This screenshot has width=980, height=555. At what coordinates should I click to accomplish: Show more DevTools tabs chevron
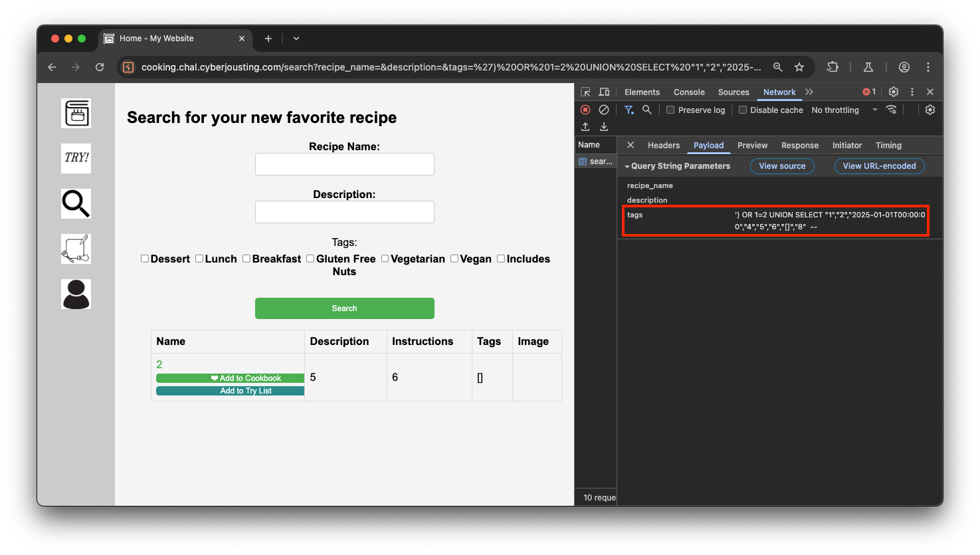(x=809, y=92)
